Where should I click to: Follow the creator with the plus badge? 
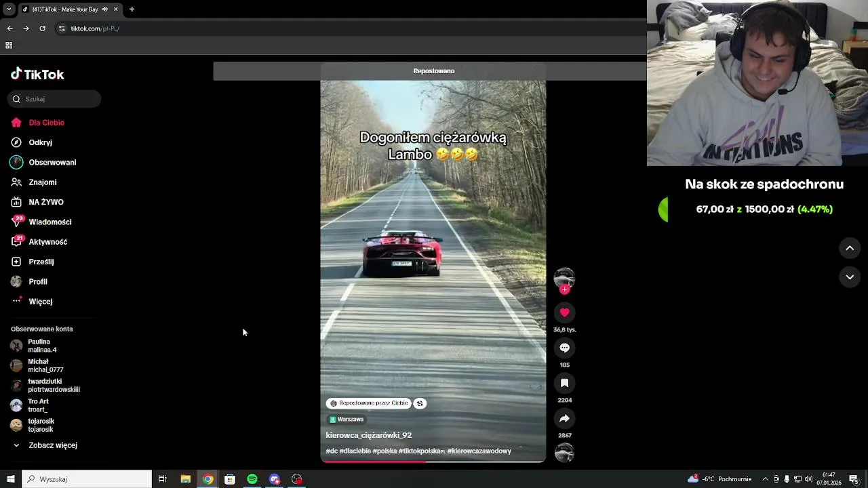pyautogui.click(x=564, y=289)
